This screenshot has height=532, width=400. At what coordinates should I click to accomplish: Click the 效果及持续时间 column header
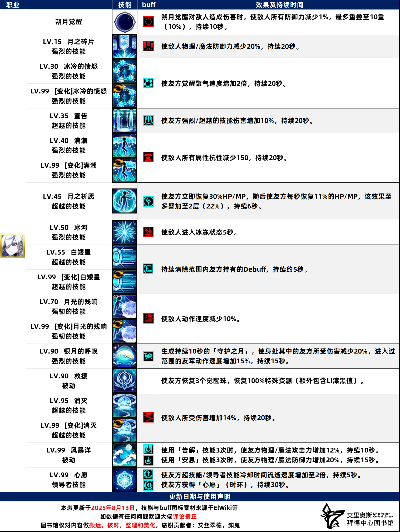point(279,5)
